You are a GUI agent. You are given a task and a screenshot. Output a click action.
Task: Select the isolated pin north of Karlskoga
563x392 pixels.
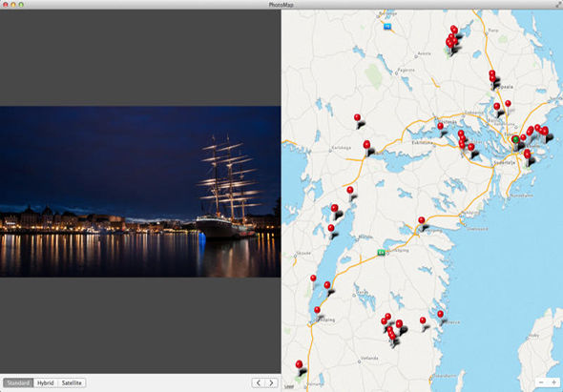click(357, 117)
